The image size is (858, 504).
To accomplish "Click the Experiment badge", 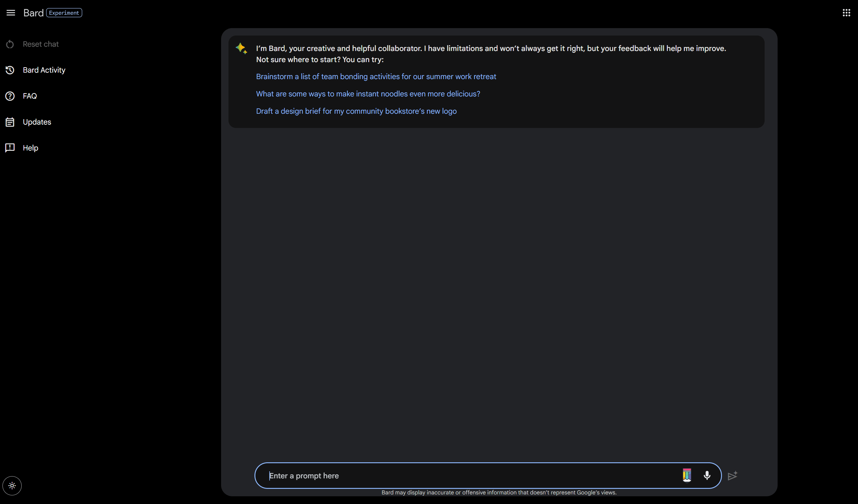I will (x=64, y=13).
